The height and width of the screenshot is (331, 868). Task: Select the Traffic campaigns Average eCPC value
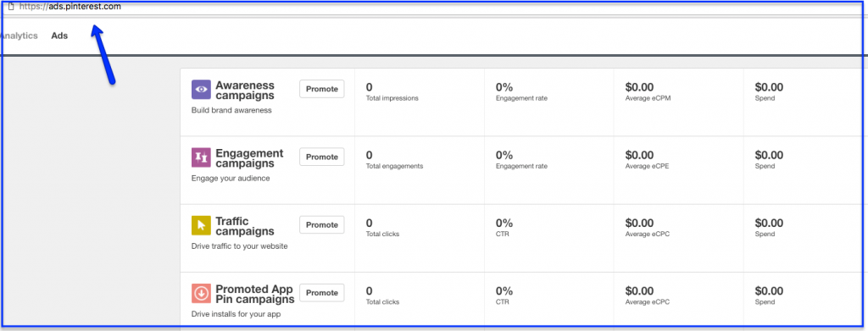click(639, 223)
